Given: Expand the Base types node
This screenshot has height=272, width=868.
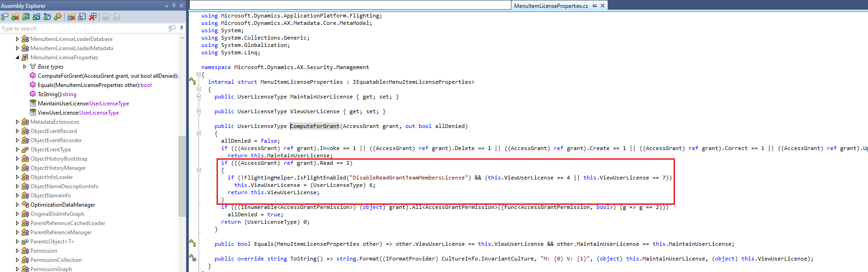Looking at the screenshot, I should [x=25, y=67].
